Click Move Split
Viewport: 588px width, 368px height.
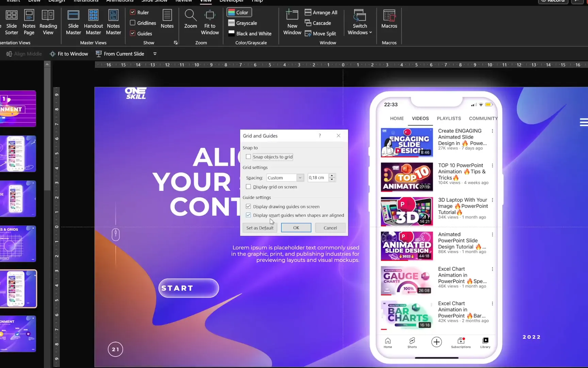pyautogui.click(x=320, y=33)
